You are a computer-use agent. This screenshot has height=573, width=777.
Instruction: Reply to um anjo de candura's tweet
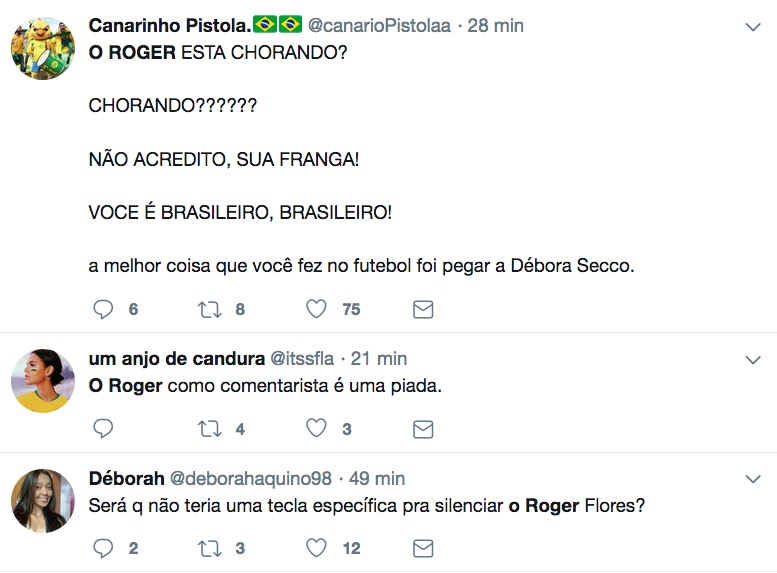[x=104, y=429]
